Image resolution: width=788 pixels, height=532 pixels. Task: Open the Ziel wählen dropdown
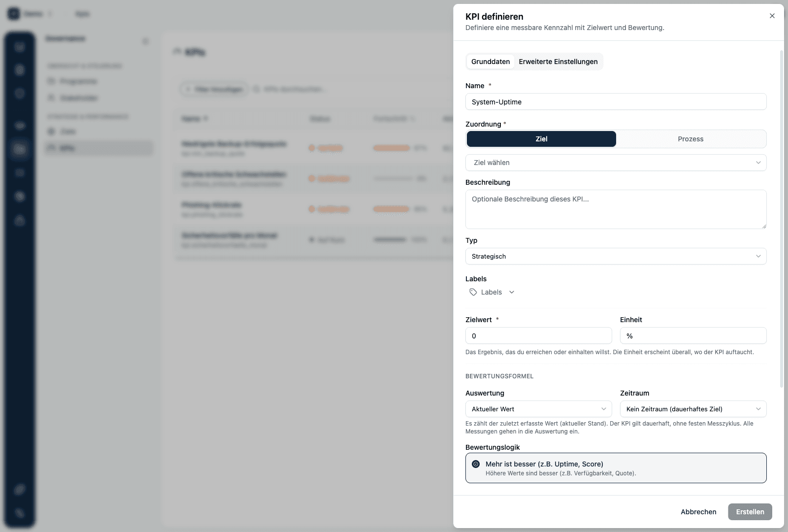click(x=616, y=163)
